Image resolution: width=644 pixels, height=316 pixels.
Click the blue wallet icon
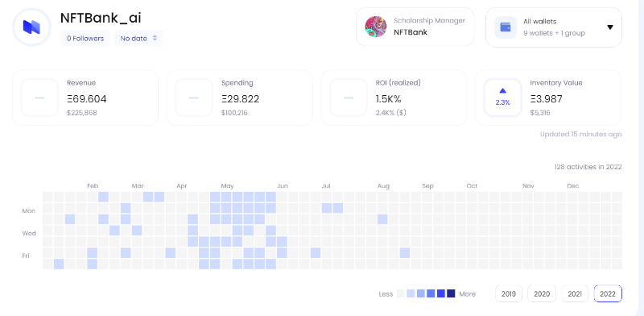(x=506, y=27)
